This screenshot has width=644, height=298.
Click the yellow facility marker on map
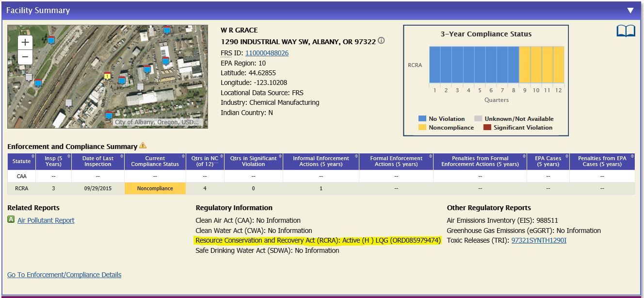click(x=107, y=76)
